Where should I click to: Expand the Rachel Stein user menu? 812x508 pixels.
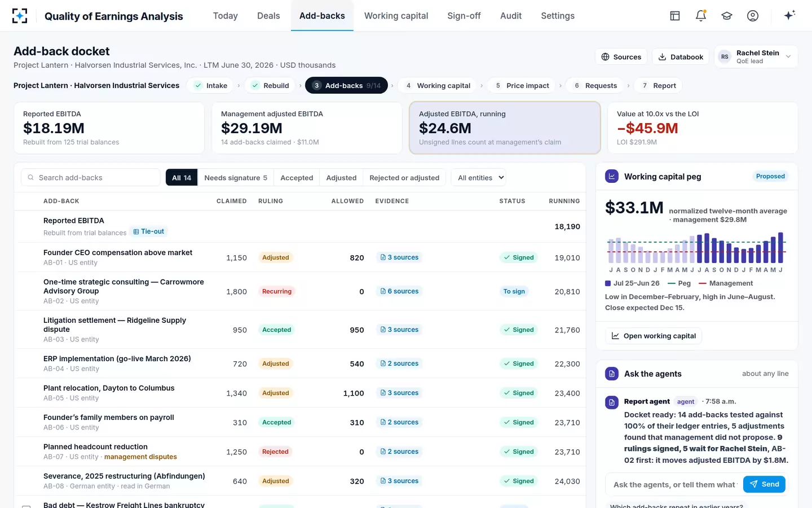(x=756, y=56)
